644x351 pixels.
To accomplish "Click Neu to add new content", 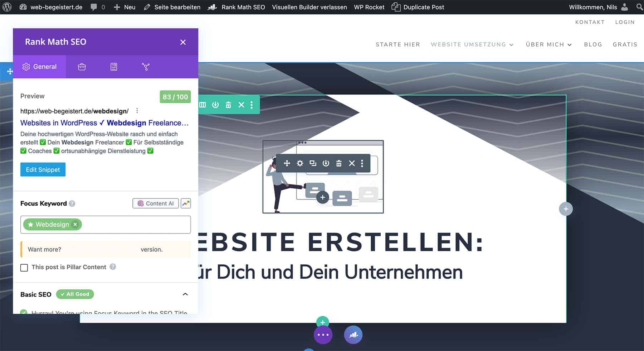I will pos(124,7).
